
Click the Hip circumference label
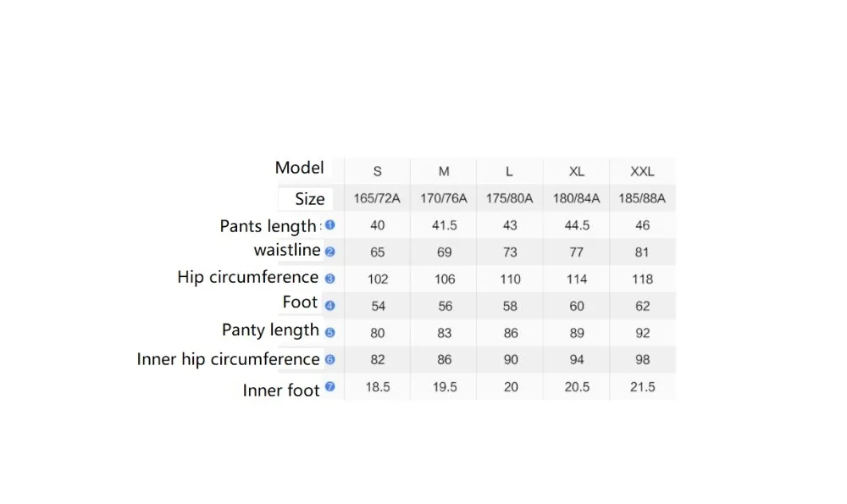coord(248,277)
